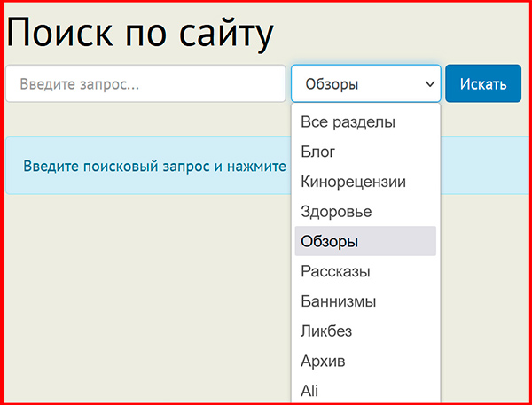
Task: Click the light blue info banner background
Action: coord(488,166)
